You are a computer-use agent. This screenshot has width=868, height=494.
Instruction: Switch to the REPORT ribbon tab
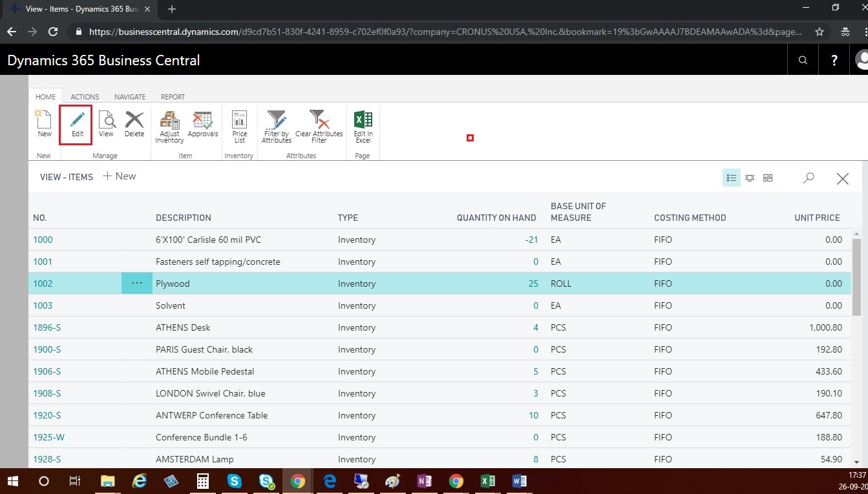click(x=173, y=97)
